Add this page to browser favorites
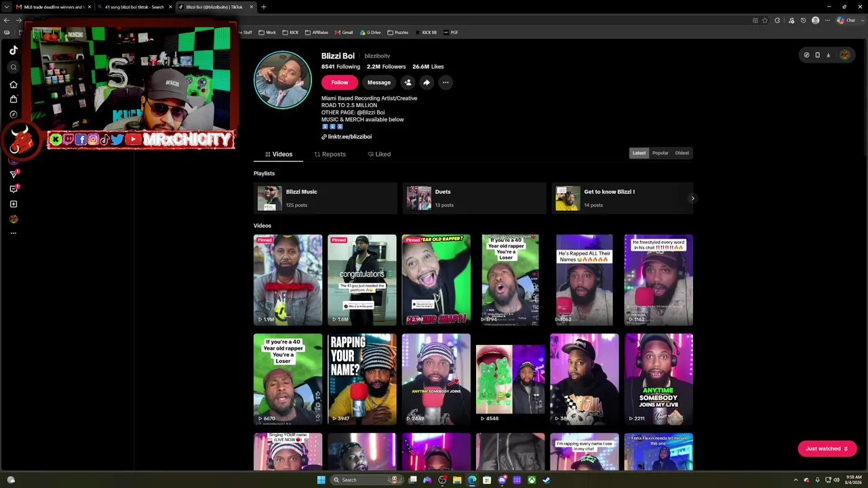Image resolution: width=868 pixels, height=488 pixels. 766,20
